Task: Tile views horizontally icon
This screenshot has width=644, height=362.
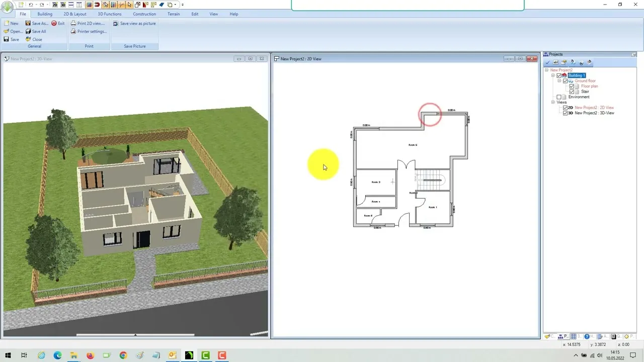Action: pos(71,5)
